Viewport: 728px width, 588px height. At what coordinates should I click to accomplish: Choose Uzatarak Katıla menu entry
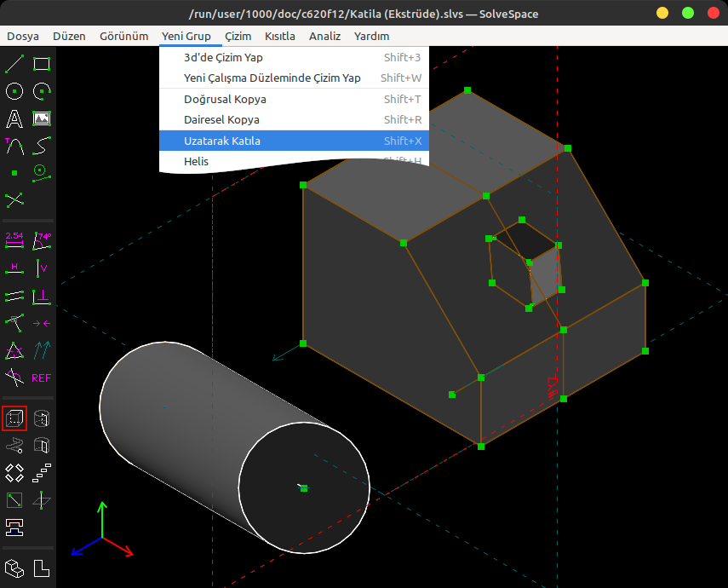pyautogui.click(x=294, y=141)
